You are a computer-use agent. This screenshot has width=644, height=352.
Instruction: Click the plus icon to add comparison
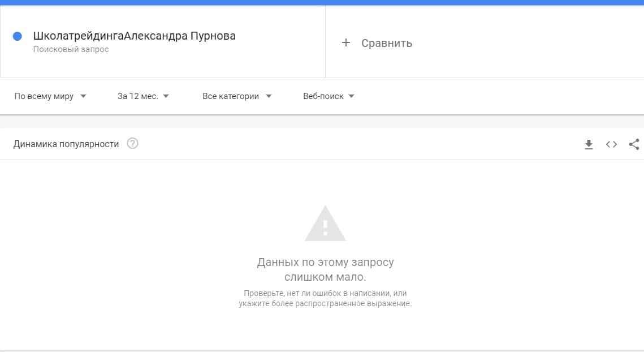(346, 43)
